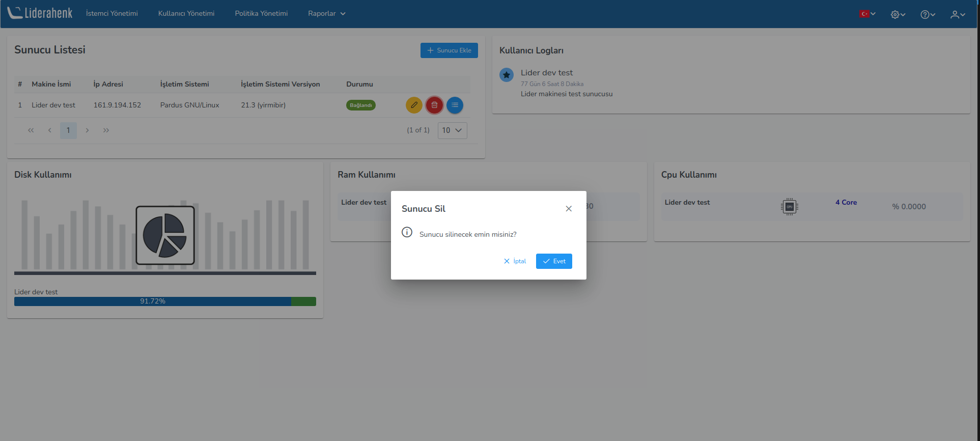Click Lider dev test disk label
980x441 pixels.
pyautogui.click(x=36, y=292)
